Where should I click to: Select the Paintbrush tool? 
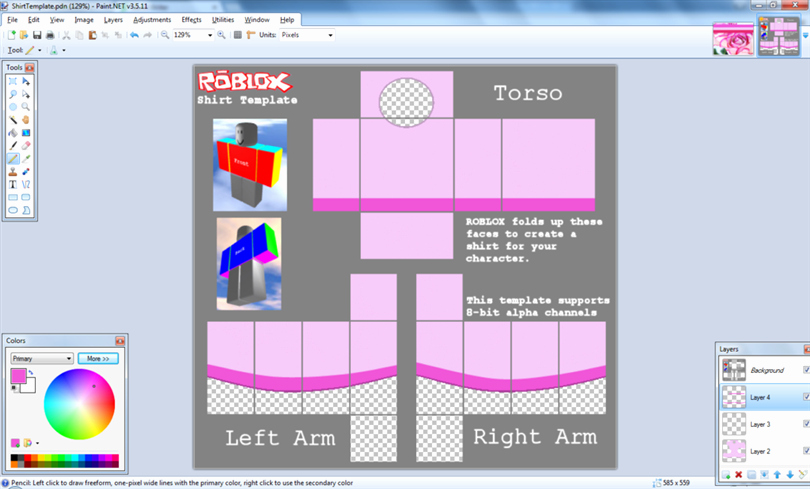coord(13,146)
